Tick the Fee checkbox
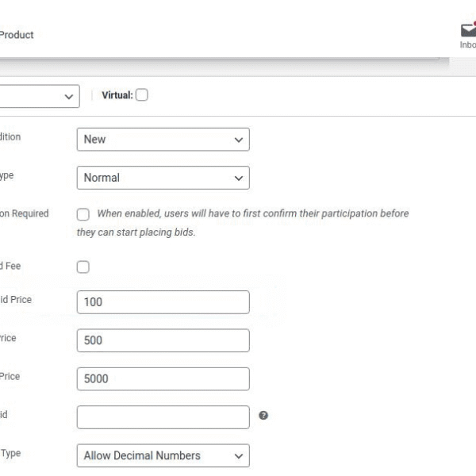This screenshot has width=476, height=476. click(83, 267)
